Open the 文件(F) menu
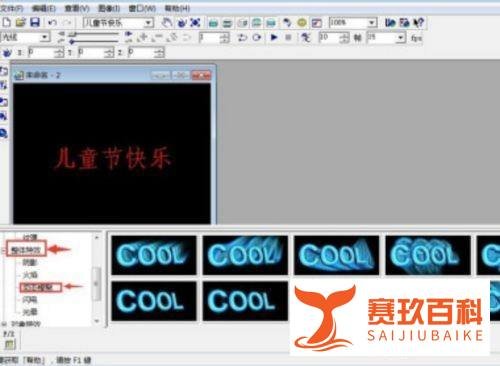500x366 pixels. point(12,8)
